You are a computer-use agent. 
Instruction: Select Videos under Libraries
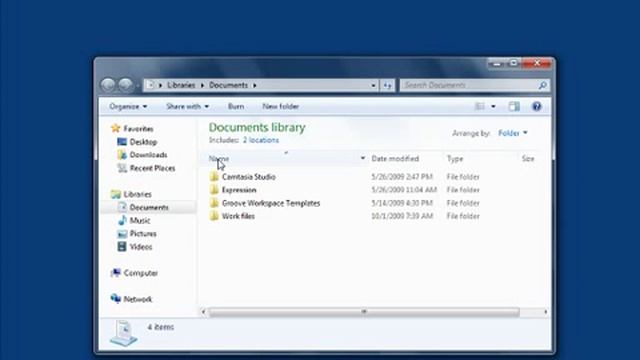(141, 247)
